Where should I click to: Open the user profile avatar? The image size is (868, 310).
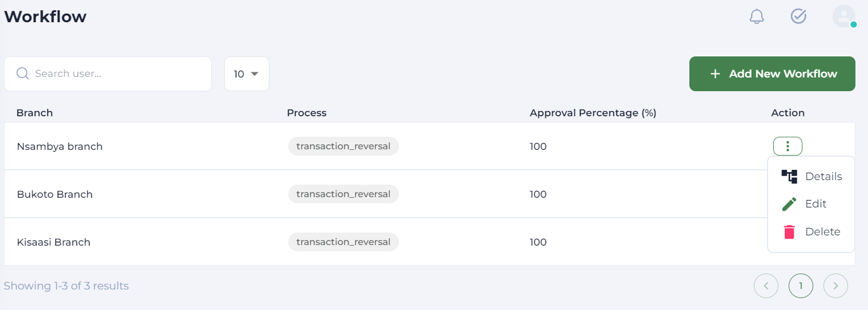tap(843, 17)
